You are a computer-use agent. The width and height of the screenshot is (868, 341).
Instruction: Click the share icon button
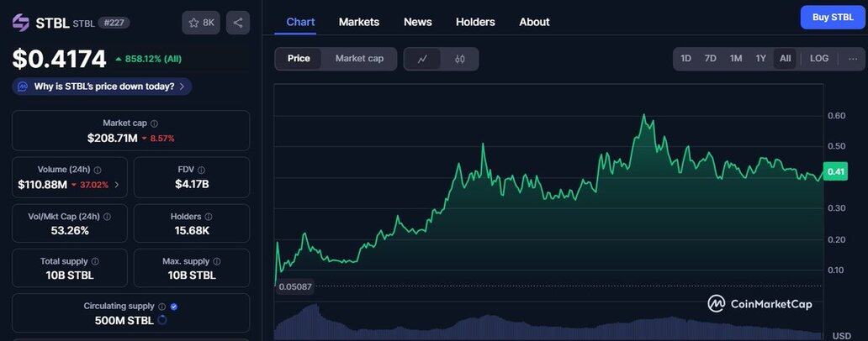point(238,23)
